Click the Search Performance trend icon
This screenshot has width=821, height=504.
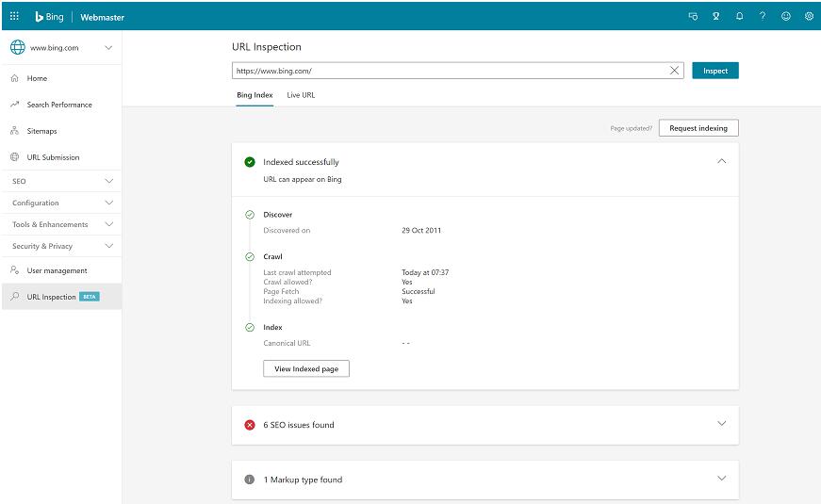(x=15, y=105)
